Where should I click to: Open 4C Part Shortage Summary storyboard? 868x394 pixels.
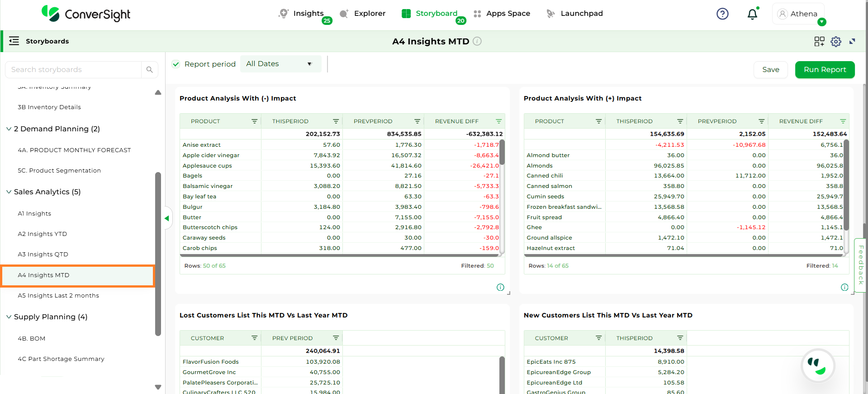[61, 359]
